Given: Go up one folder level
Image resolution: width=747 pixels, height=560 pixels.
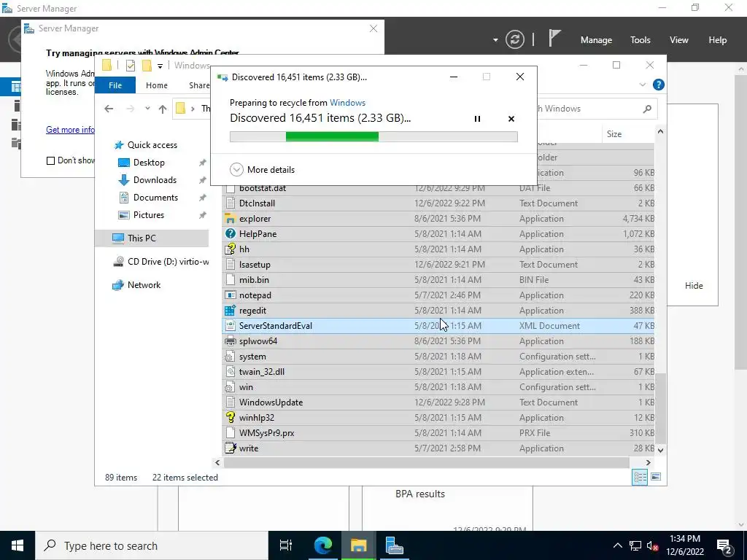Looking at the screenshot, I should (163, 109).
